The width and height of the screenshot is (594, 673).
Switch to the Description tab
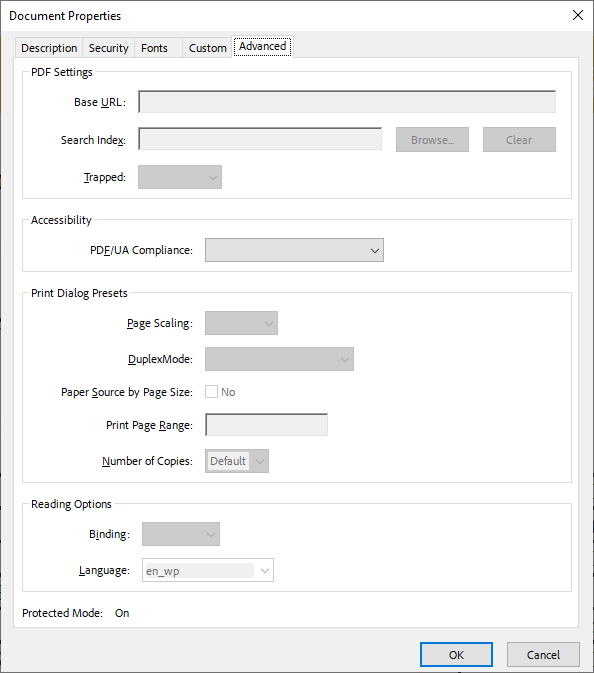point(49,48)
